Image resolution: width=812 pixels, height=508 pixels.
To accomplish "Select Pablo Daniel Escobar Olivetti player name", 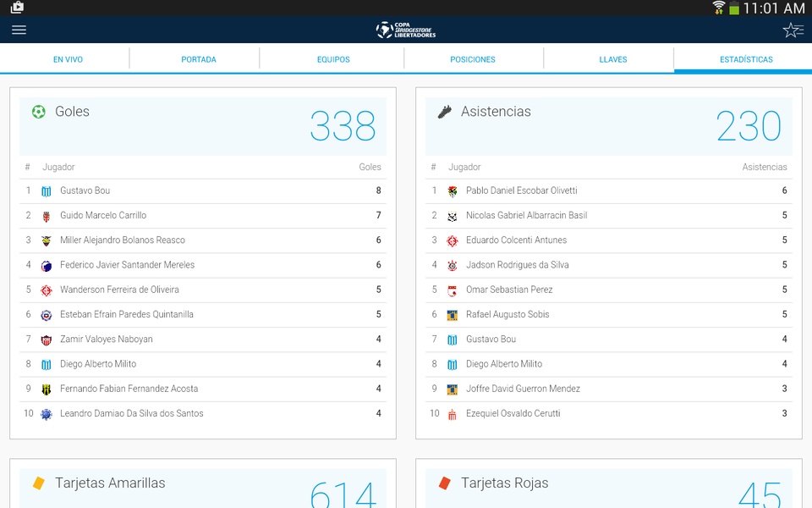I will click(522, 190).
